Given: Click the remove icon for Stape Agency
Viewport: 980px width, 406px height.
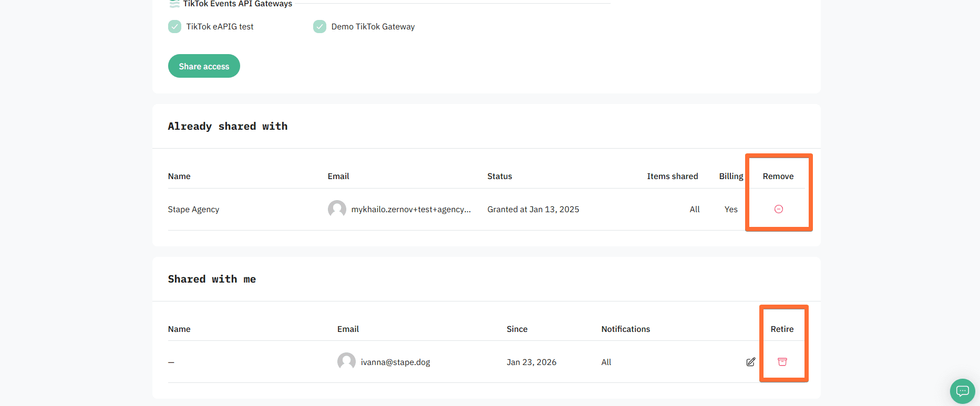Looking at the screenshot, I should click(x=779, y=209).
